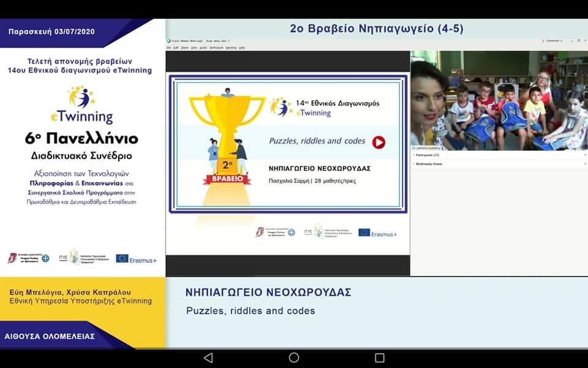Click the Διαδικτυακό Συνέδριο subtitle
This screenshot has width=588, height=368.
pos(81,155)
